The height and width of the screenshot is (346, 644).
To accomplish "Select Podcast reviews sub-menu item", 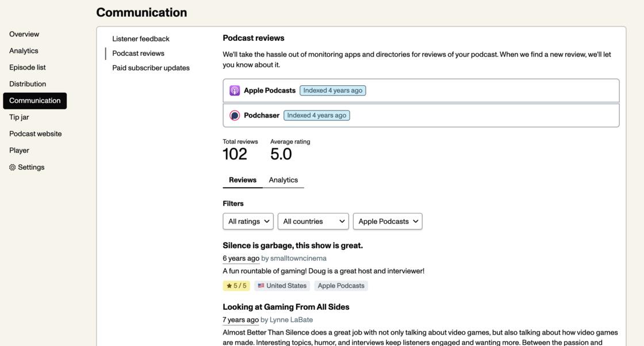I will (138, 54).
